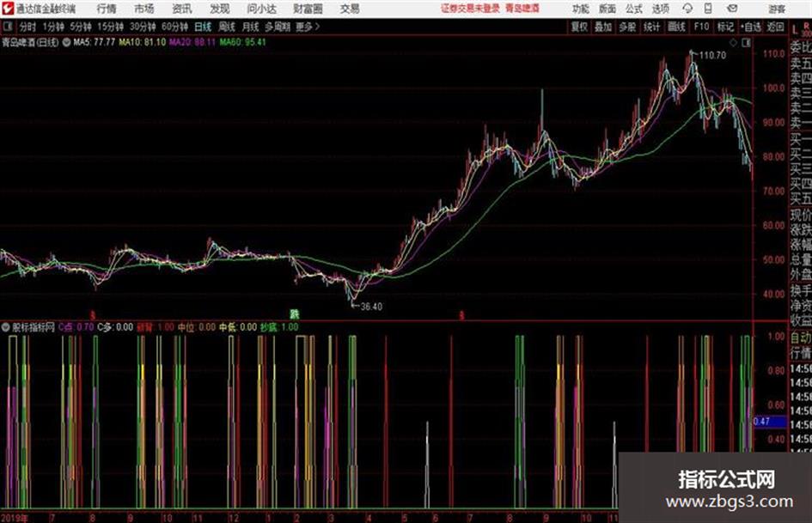Open the envelope message icon
Image resolution: width=812 pixels, height=523 pixels.
[x=732, y=9]
